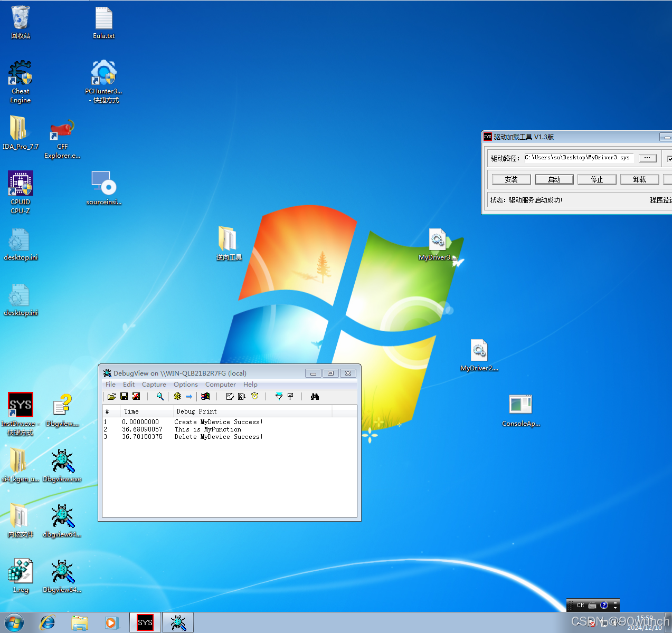Click the 程序设置 settings link in driver loader
The height and width of the screenshot is (633, 672).
[x=661, y=200]
